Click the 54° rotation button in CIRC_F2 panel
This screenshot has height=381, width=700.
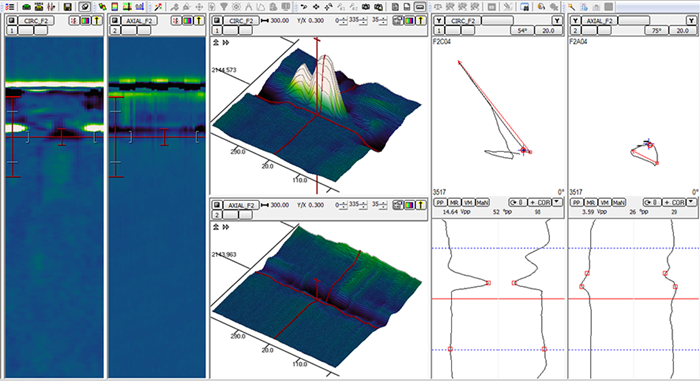click(522, 30)
